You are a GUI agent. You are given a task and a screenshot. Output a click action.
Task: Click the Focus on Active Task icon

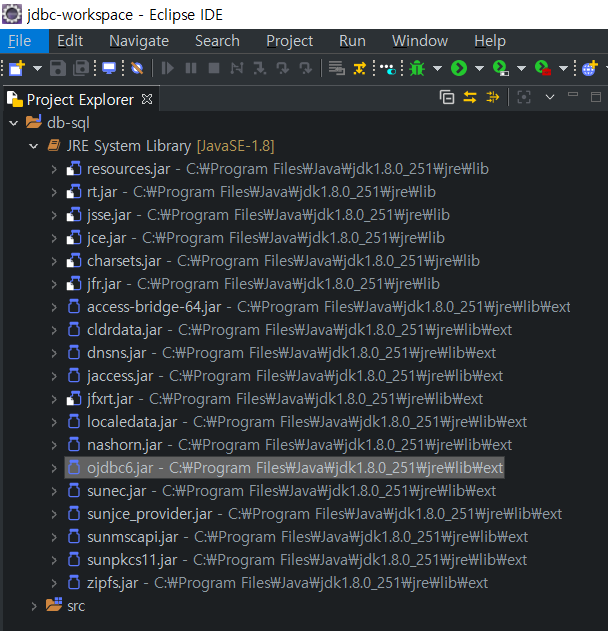(523, 97)
